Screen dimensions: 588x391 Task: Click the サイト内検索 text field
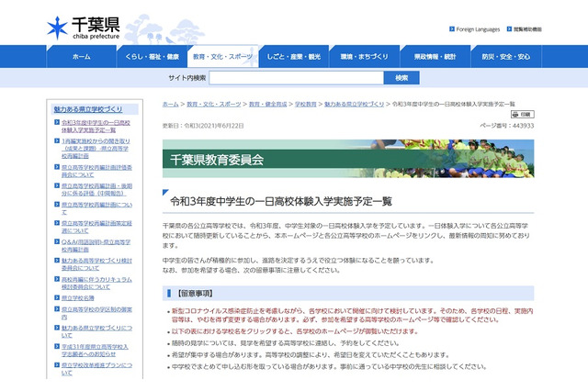pyautogui.click(x=296, y=78)
